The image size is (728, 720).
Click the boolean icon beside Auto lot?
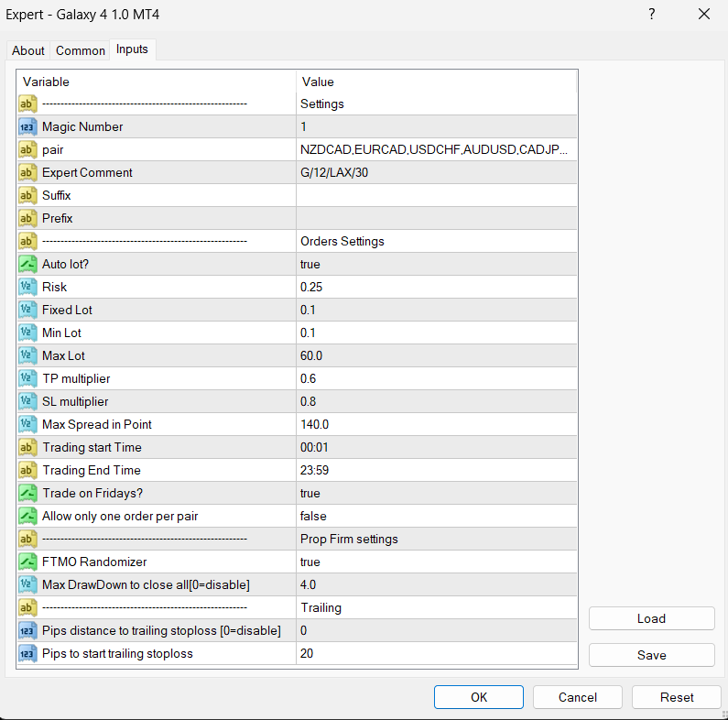point(27,264)
